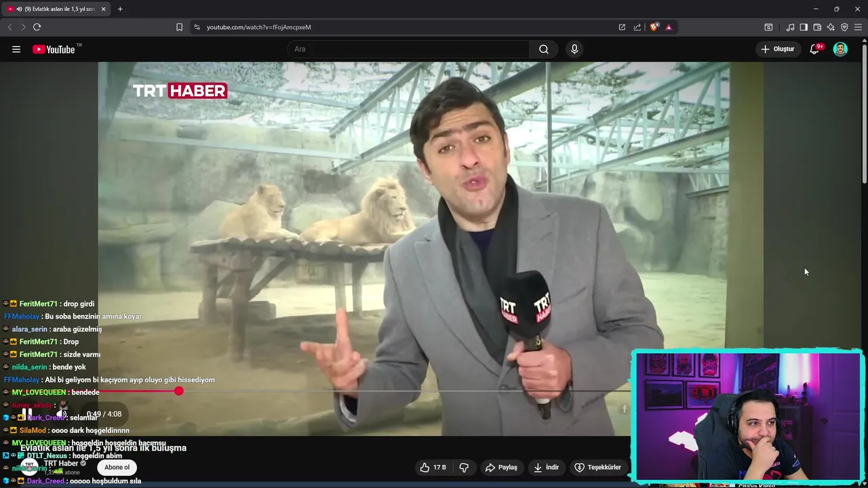Click chat message 'hoşgeldin abim'
The image size is (868, 488).
point(98,455)
